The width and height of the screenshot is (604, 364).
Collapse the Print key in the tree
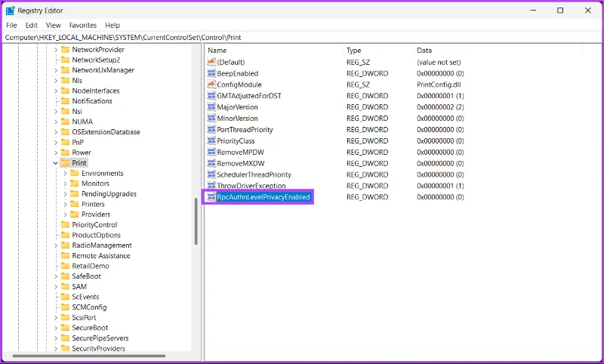click(55, 163)
